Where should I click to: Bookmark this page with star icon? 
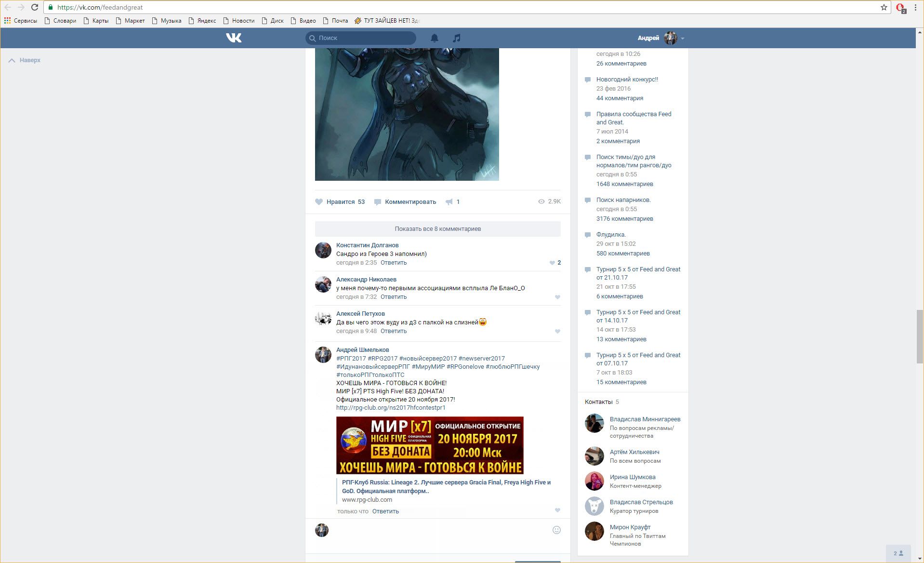pyautogui.click(x=884, y=7)
